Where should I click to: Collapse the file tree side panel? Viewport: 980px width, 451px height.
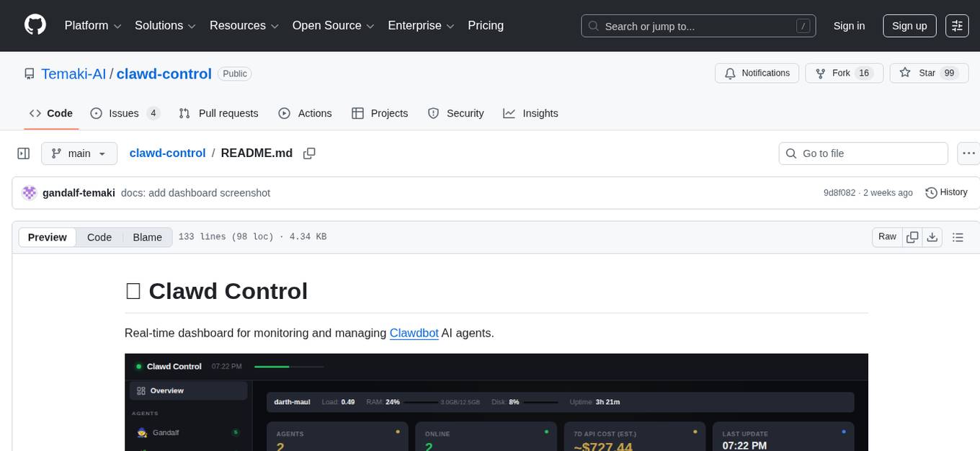click(x=23, y=153)
